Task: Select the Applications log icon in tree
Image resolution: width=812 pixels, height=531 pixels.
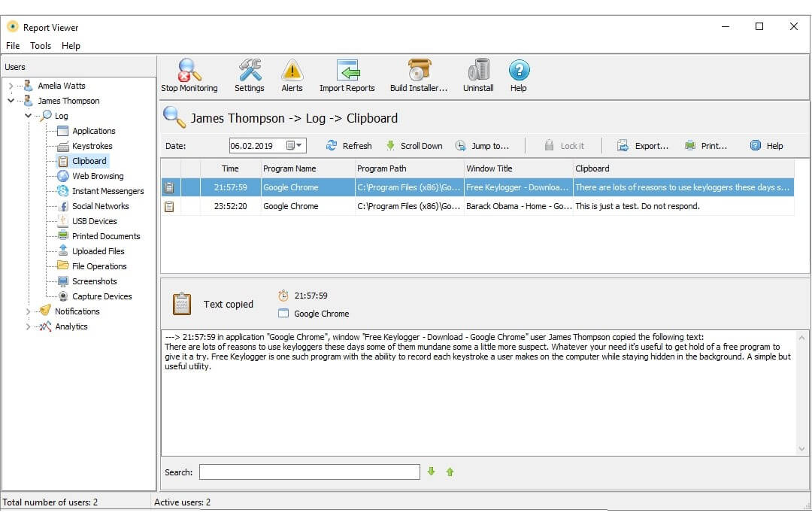Action: point(62,131)
